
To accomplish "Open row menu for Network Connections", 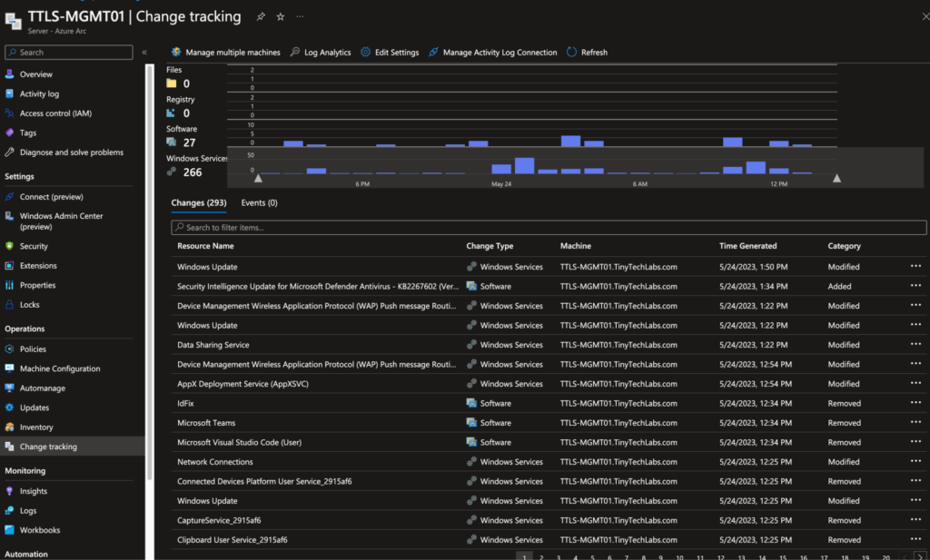I will point(915,462).
